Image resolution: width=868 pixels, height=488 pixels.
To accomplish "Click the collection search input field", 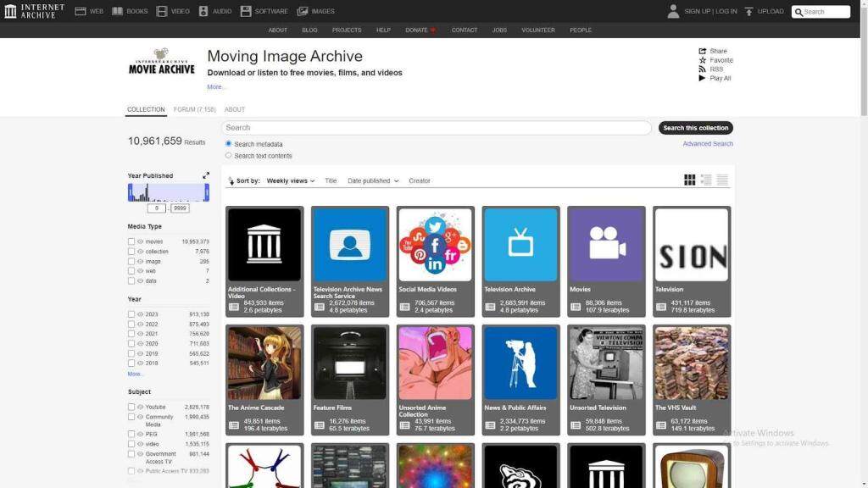I will [x=437, y=128].
